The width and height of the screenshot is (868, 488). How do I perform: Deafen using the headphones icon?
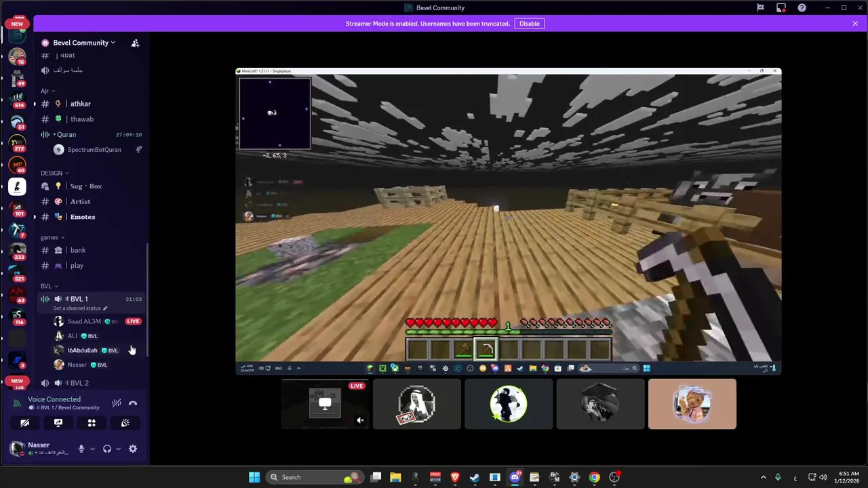coord(107,449)
